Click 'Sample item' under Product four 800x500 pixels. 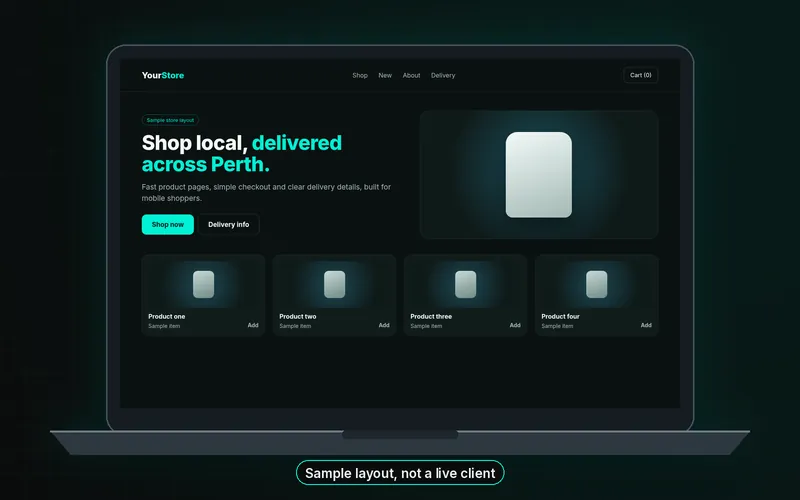click(x=557, y=326)
